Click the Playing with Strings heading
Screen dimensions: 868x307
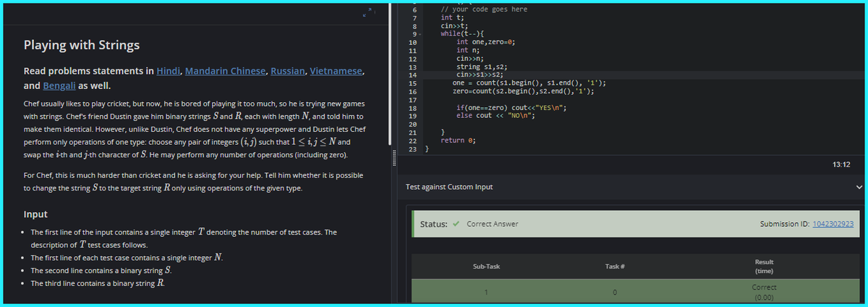(82, 46)
